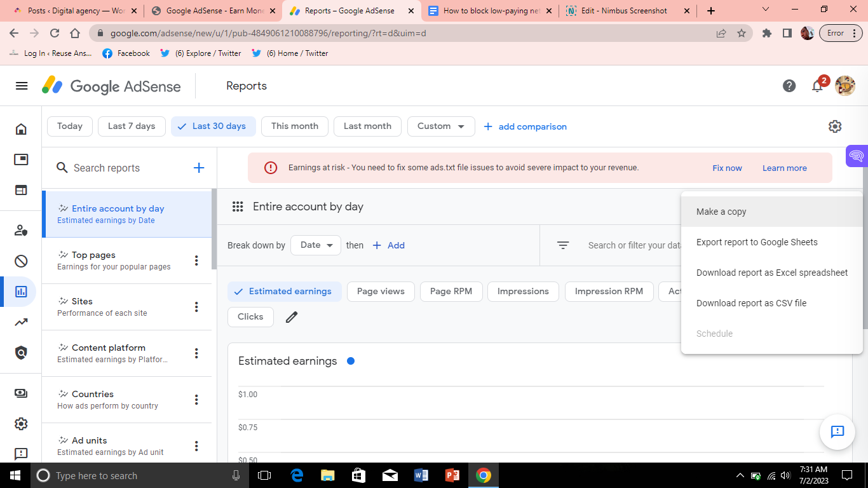Open the Help question mark icon
Image resolution: width=868 pixels, height=488 pixels.
(789, 86)
